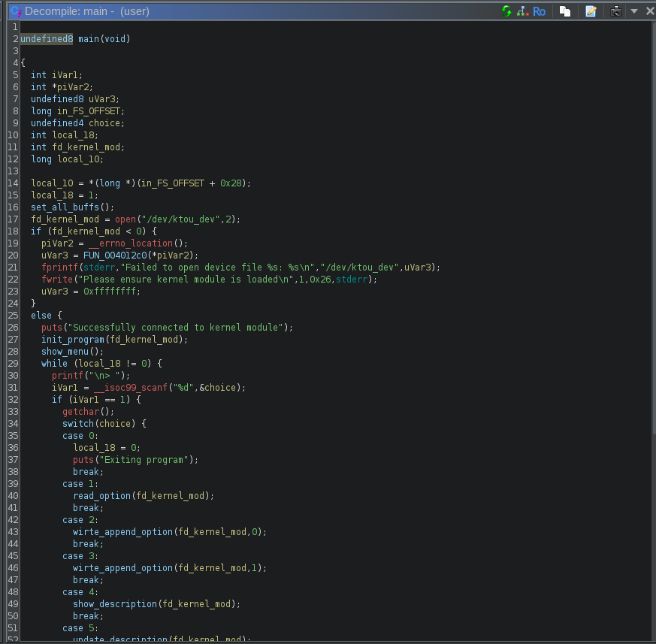
Task: Click the 'show_menu' call on line 28
Action: (65, 352)
